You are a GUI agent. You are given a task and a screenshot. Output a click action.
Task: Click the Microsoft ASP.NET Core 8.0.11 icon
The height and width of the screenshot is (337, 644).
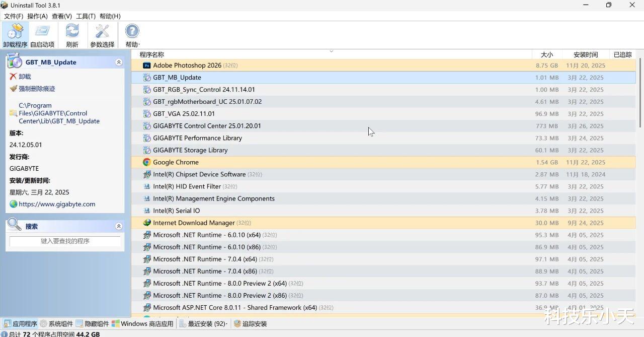click(147, 307)
